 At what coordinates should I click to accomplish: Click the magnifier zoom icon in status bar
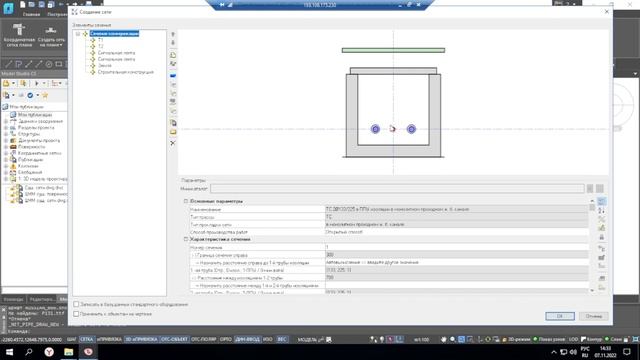pos(452,339)
